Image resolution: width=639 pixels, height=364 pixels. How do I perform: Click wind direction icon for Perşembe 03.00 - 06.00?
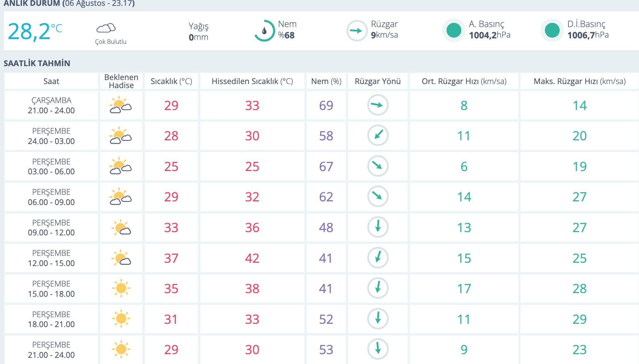(x=378, y=166)
